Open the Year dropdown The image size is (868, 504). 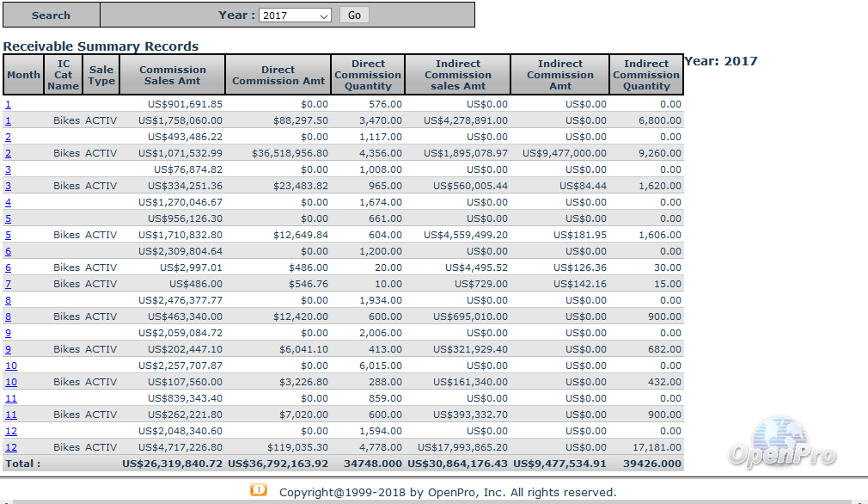coord(295,15)
